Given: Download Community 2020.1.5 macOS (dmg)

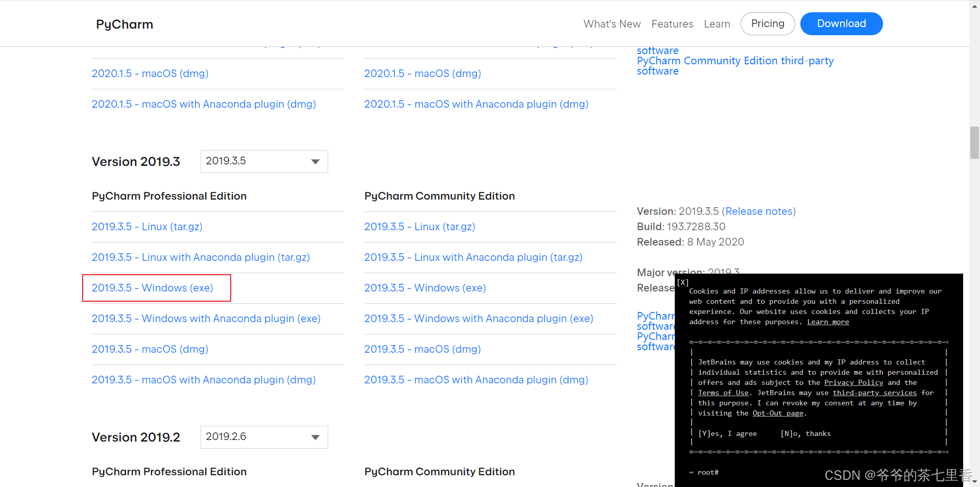Looking at the screenshot, I should tap(423, 74).
